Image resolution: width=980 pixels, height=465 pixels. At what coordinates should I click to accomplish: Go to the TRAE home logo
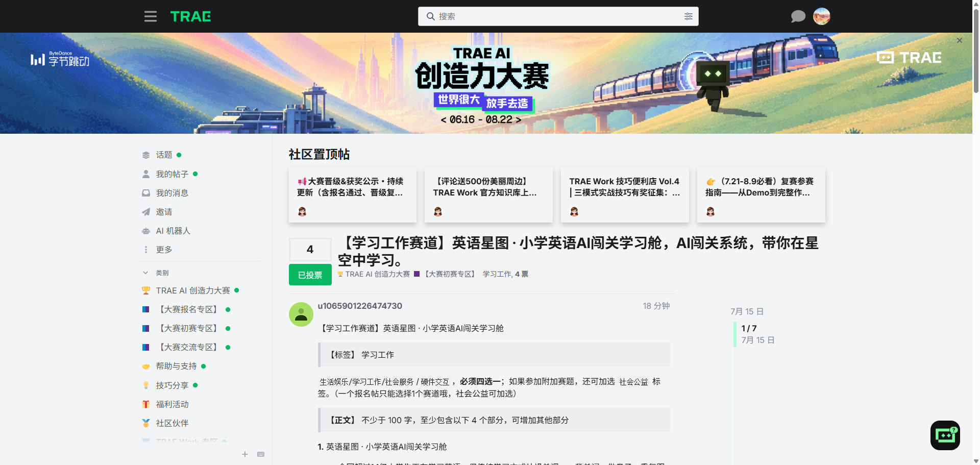point(190,16)
